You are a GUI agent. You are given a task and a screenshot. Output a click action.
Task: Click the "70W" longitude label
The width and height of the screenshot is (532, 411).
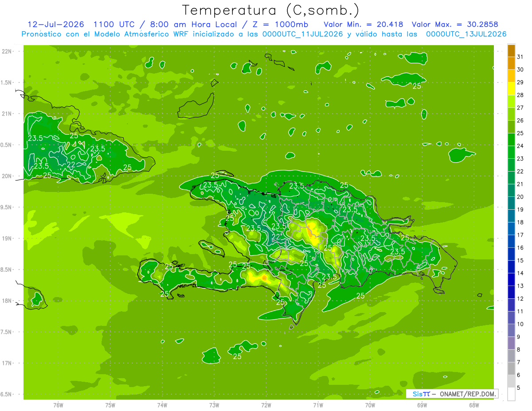coord(370,405)
